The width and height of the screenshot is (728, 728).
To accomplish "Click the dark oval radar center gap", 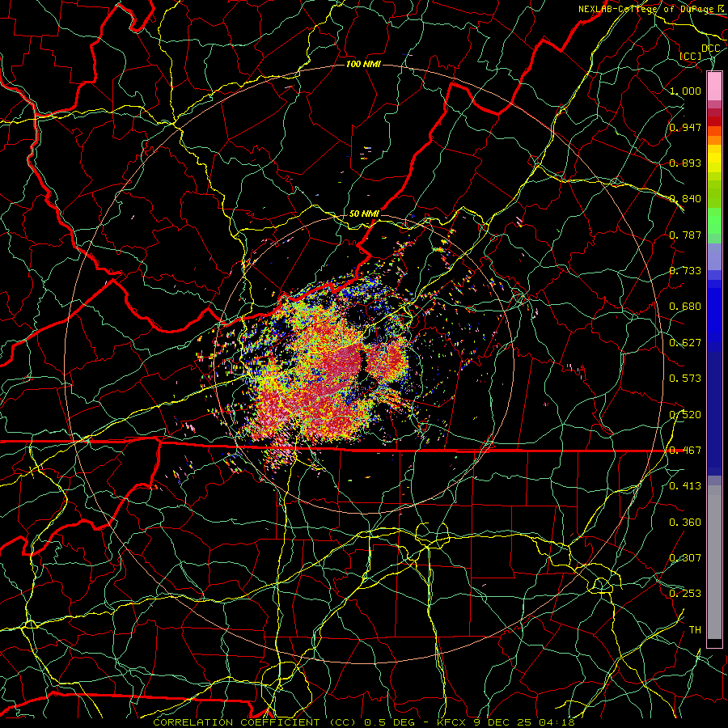I will [x=363, y=363].
